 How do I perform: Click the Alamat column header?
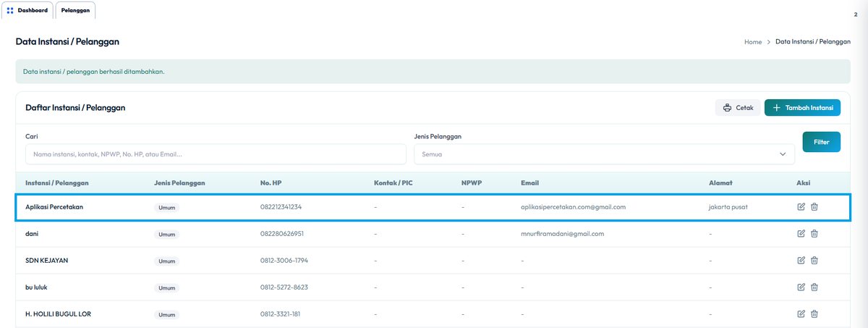[x=721, y=183]
